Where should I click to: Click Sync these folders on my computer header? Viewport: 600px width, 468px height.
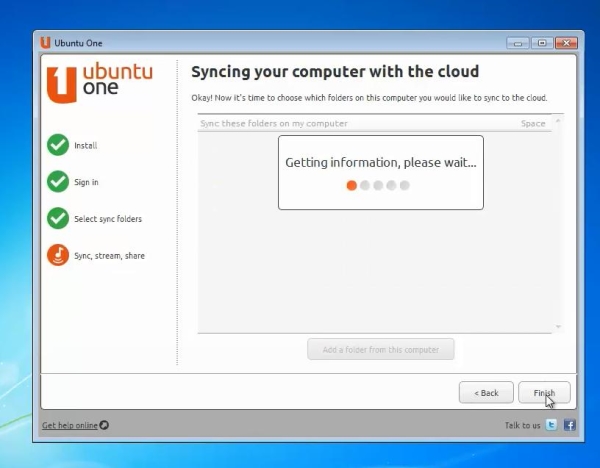[x=274, y=124]
